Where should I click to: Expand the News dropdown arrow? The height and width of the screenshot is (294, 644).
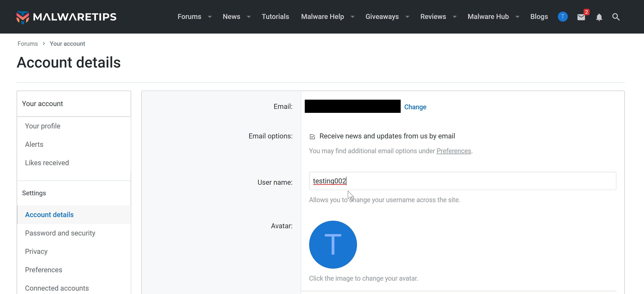point(249,17)
